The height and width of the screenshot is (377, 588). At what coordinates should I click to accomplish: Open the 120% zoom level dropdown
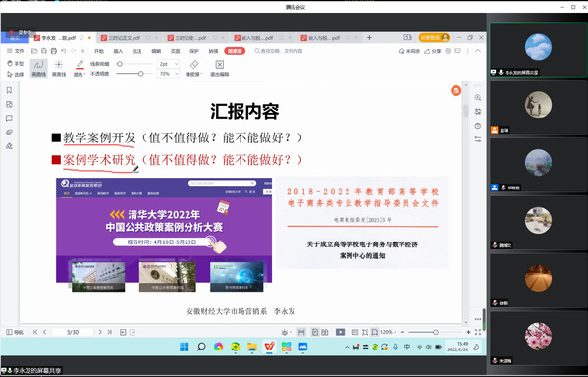(388, 332)
